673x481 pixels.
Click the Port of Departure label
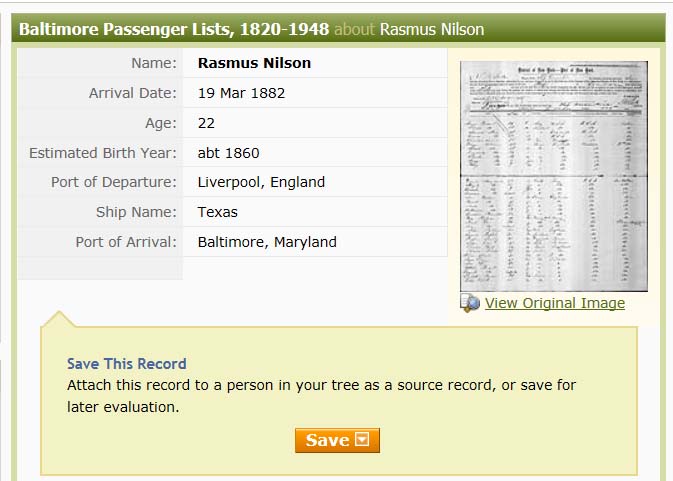point(114,182)
